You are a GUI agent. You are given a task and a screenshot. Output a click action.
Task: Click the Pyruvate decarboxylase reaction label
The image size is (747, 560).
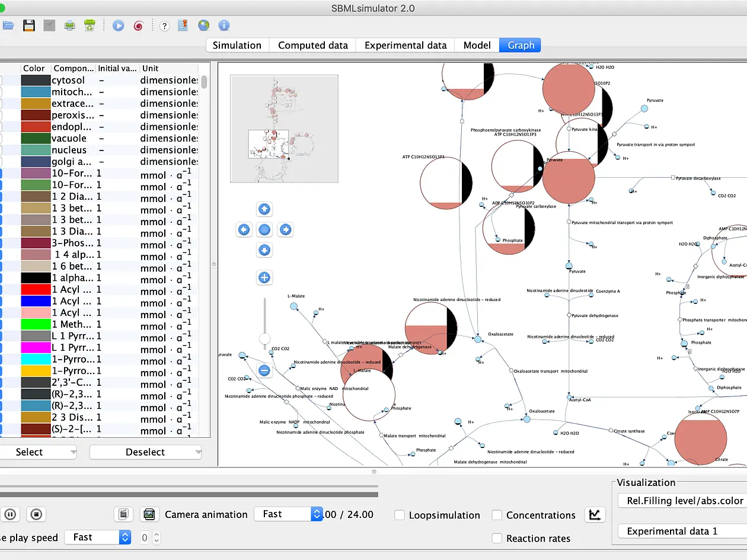point(698,178)
